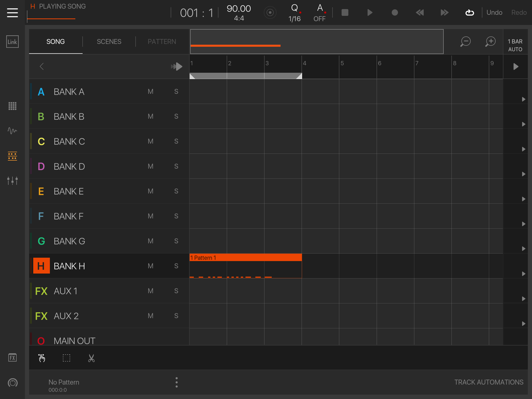Select the dashed marquee selection tool
Screen dimensions: 532x399
tap(66, 358)
